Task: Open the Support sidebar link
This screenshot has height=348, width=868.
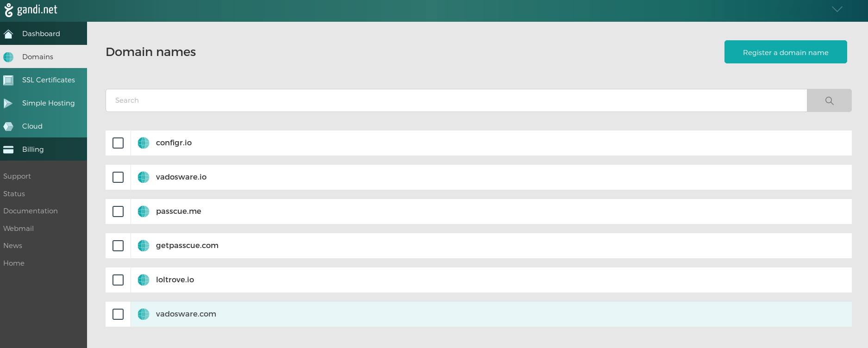Action: click(17, 176)
